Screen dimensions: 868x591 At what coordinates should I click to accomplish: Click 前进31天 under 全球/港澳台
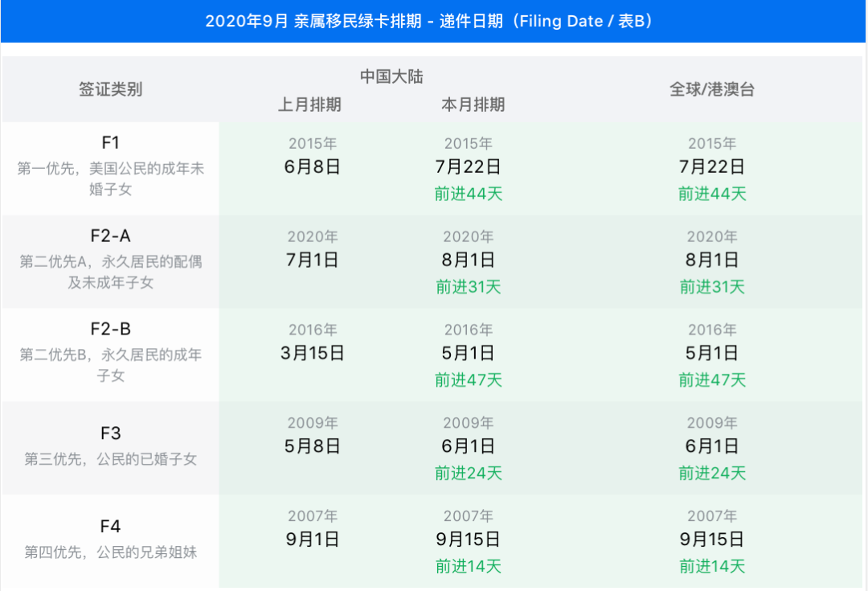(x=712, y=287)
